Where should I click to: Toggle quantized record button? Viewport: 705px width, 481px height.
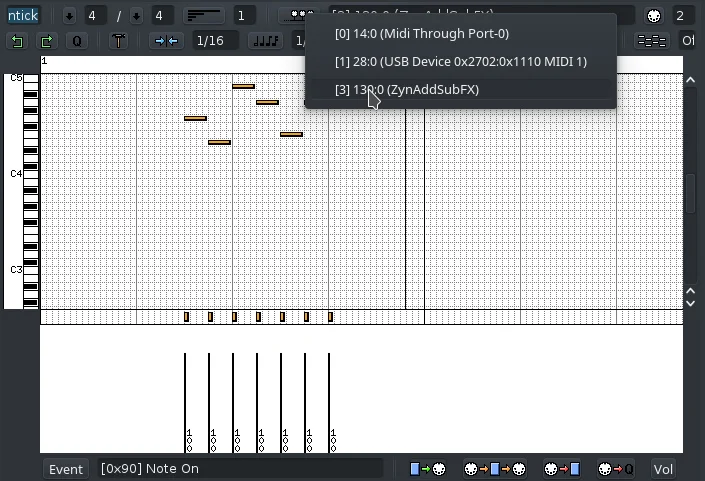point(616,469)
